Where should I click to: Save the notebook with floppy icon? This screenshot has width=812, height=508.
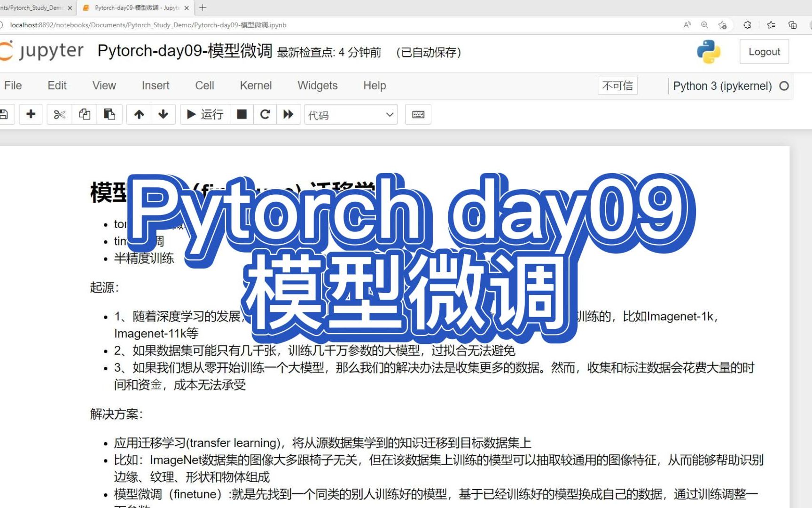[5, 114]
